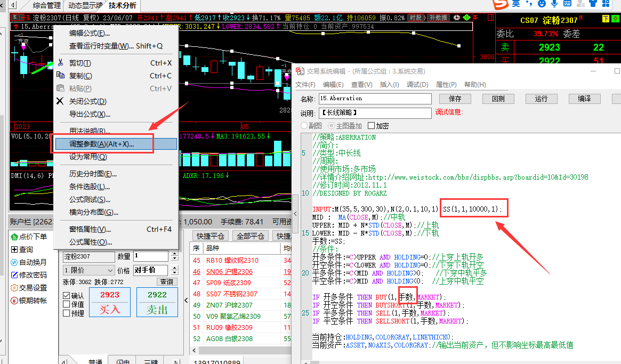Choose 窗格属性(V) from context menu
Image resolution: width=621 pixels, height=364 pixels.
(x=116, y=229)
